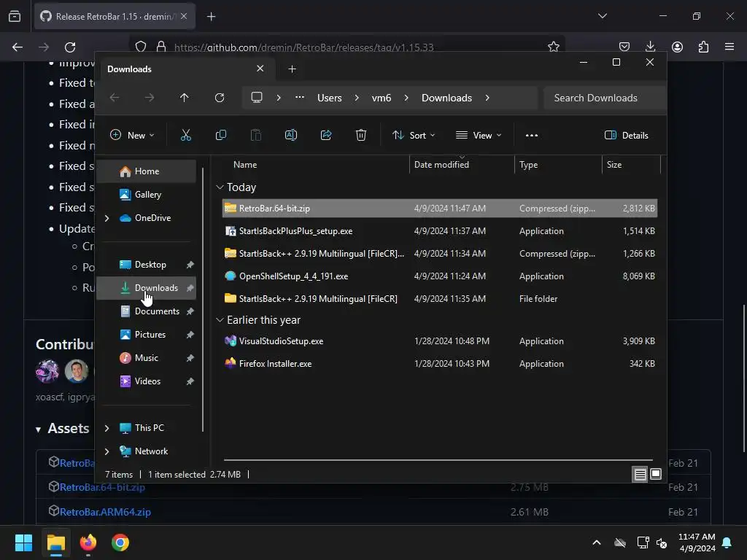Bookmark the page with Firefox star icon

tap(553, 47)
